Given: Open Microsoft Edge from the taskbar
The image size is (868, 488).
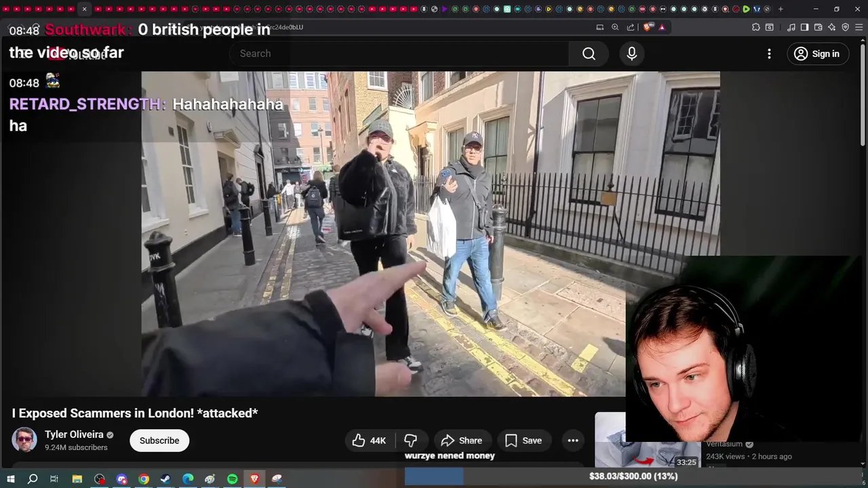Looking at the screenshot, I should pyautogui.click(x=188, y=479).
